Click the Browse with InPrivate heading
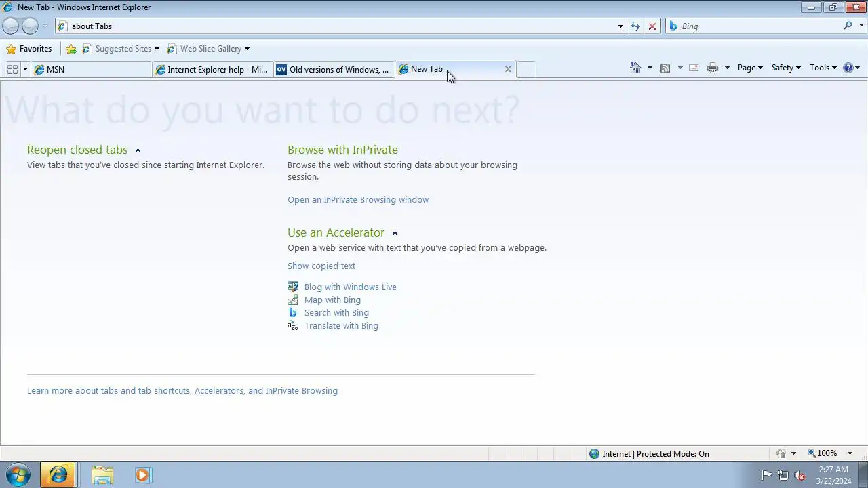 (342, 150)
